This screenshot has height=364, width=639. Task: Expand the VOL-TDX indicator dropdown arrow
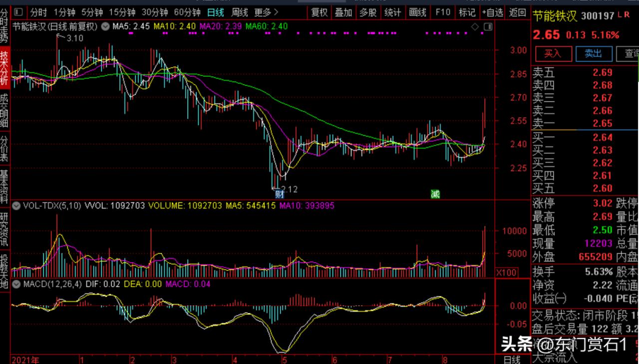(15, 205)
